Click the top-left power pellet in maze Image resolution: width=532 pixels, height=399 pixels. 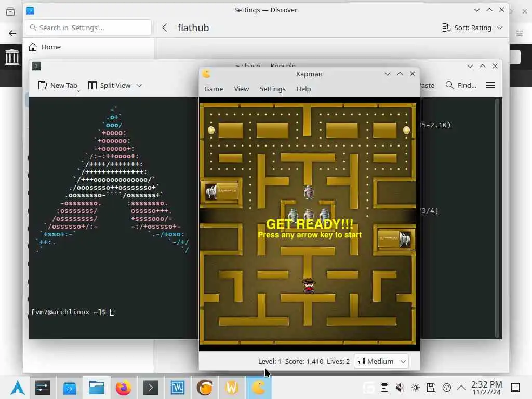(211, 130)
